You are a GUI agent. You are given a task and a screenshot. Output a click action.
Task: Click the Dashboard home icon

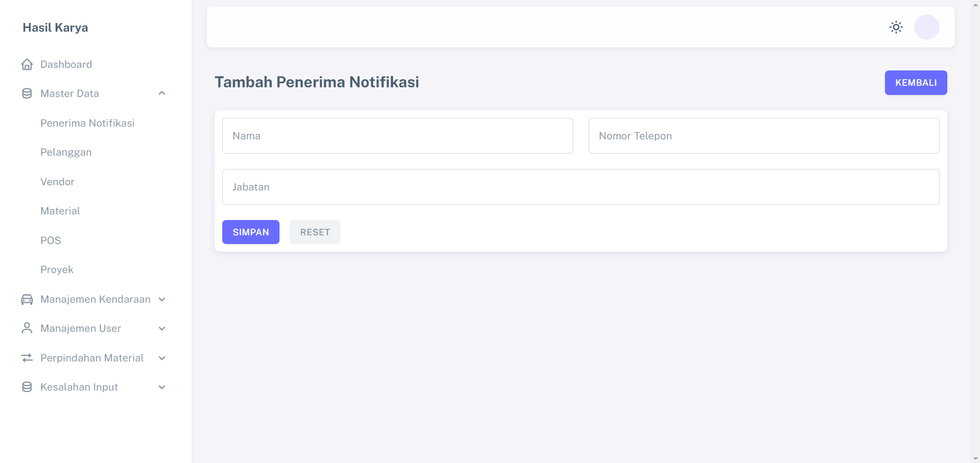[x=27, y=64]
